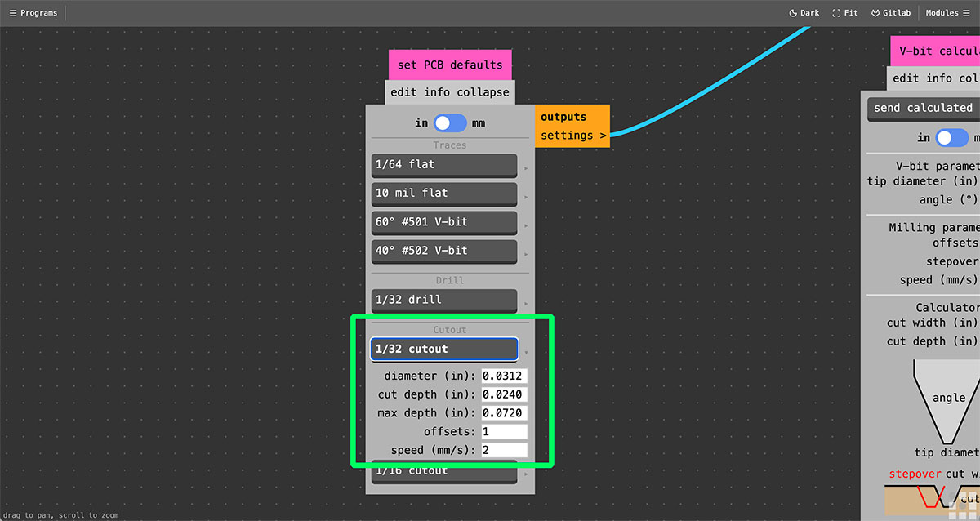Edit the speed (mm/s) field
This screenshot has height=521, width=980.
(504, 450)
